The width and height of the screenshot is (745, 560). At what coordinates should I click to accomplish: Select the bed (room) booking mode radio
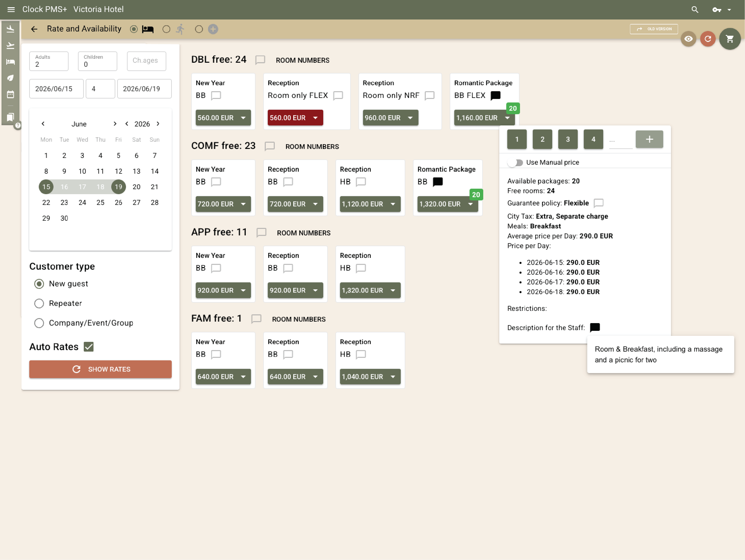(134, 29)
